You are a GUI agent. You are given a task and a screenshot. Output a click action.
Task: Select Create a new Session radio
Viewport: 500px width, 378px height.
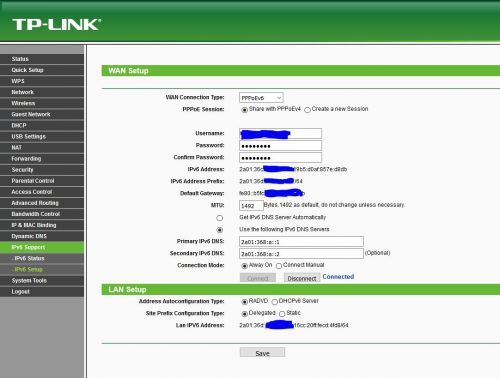point(307,110)
